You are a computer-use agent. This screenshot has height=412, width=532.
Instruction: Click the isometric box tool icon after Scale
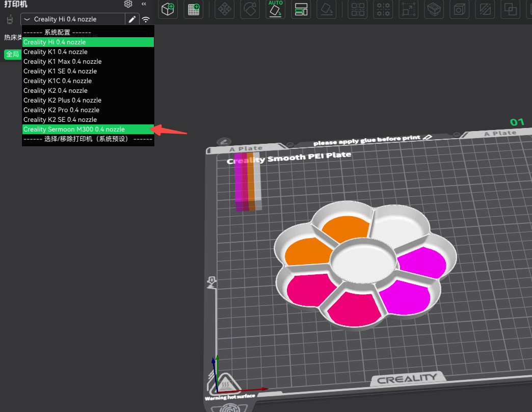click(434, 9)
